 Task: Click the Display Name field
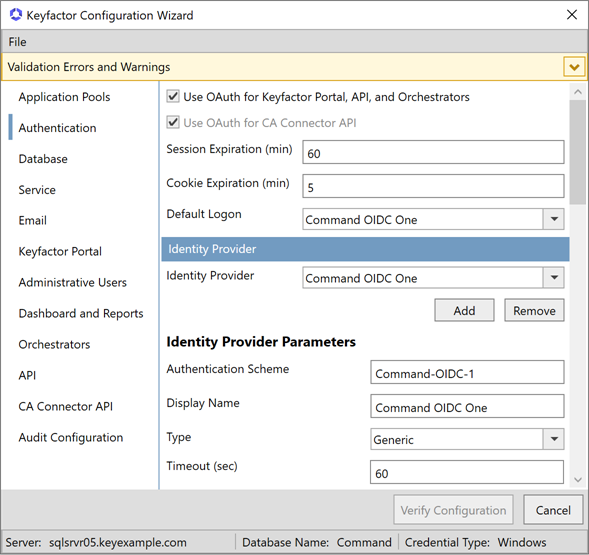pyautogui.click(x=467, y=406)
